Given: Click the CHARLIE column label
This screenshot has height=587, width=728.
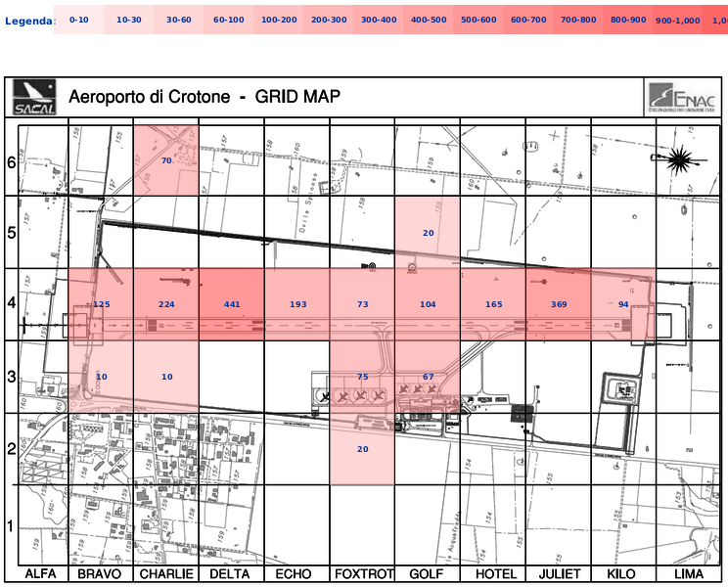Looking at the screenshot, I should [166, 574].
